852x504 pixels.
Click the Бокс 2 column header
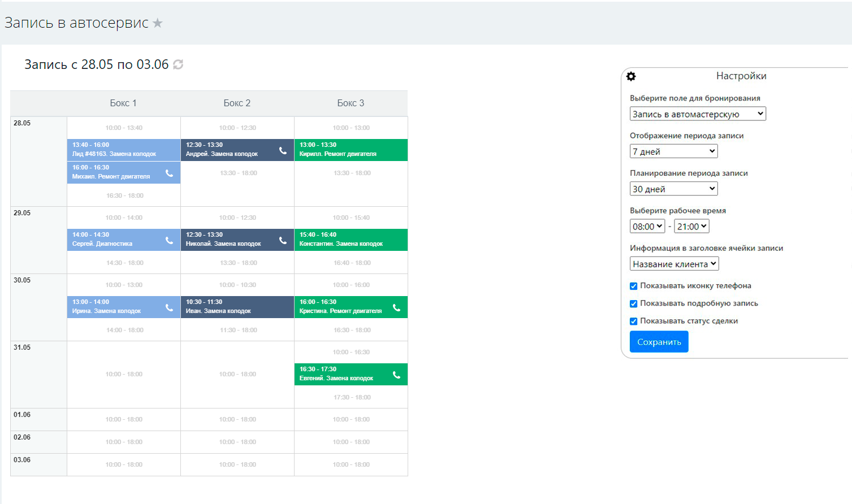click(237, 103)
